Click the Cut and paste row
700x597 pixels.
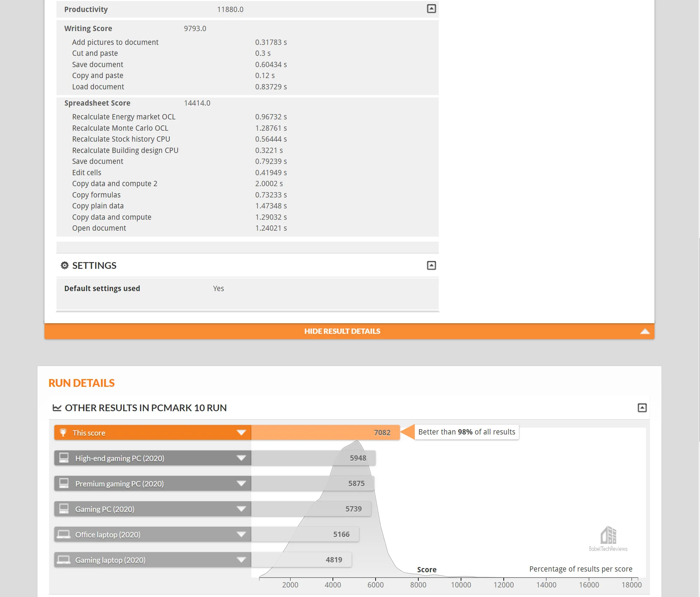(x=171, y=53)
